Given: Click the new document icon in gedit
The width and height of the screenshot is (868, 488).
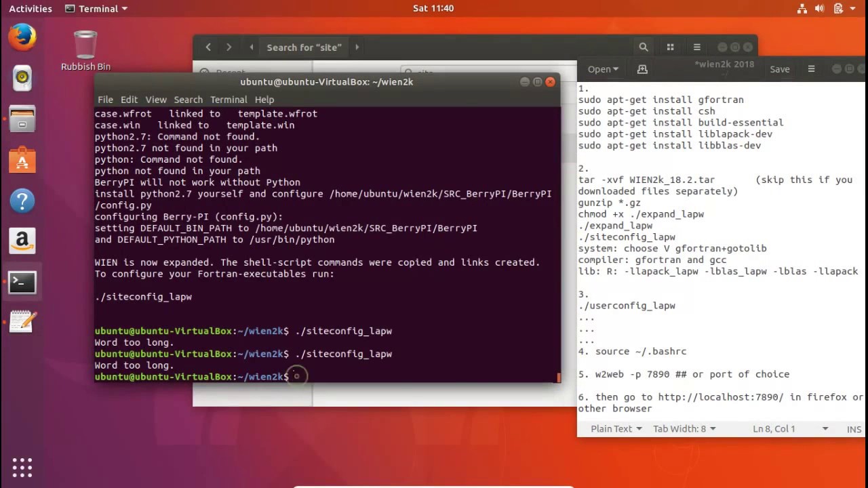Looking at the screenshot, I should coord(642,69).
